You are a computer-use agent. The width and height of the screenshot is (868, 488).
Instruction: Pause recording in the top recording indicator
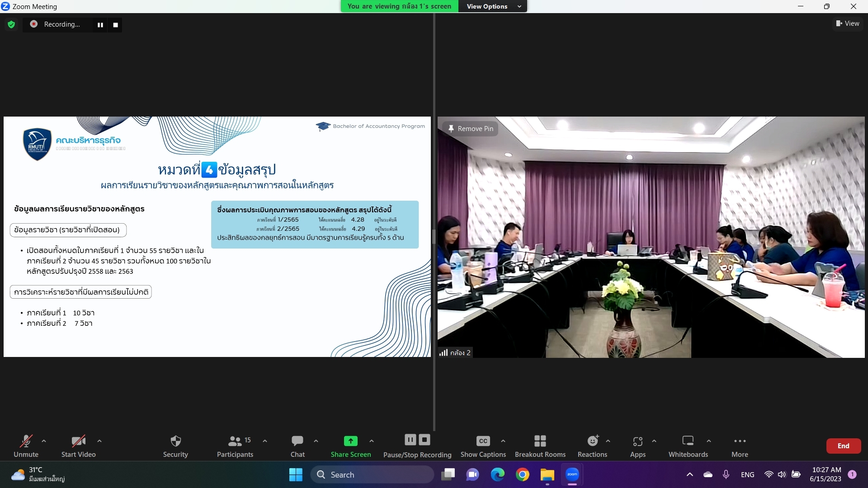click(100, 25)
